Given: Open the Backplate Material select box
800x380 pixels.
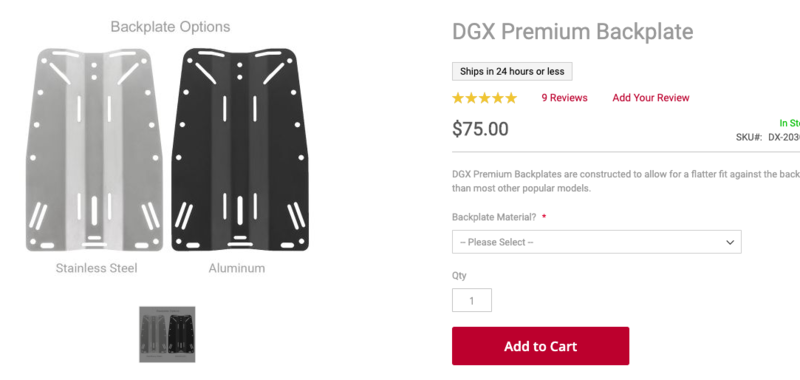Looking at the screenshot, I should 596,242.
